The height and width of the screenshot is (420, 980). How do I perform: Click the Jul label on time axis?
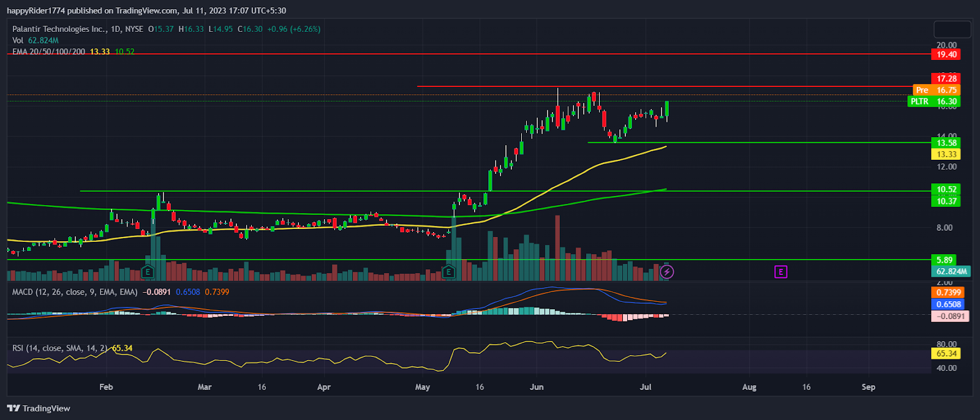click(x=645, y=387)
